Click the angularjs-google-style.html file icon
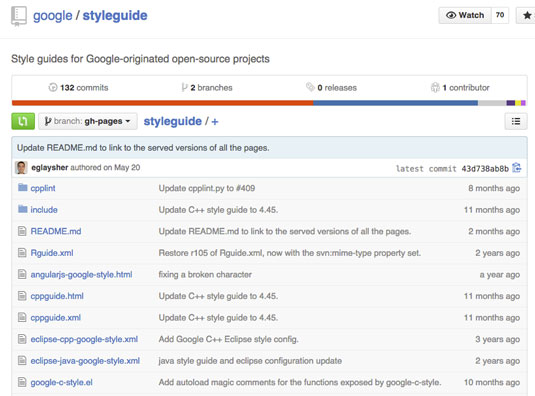This screenshot has width=535, height=396. point(22,274)
